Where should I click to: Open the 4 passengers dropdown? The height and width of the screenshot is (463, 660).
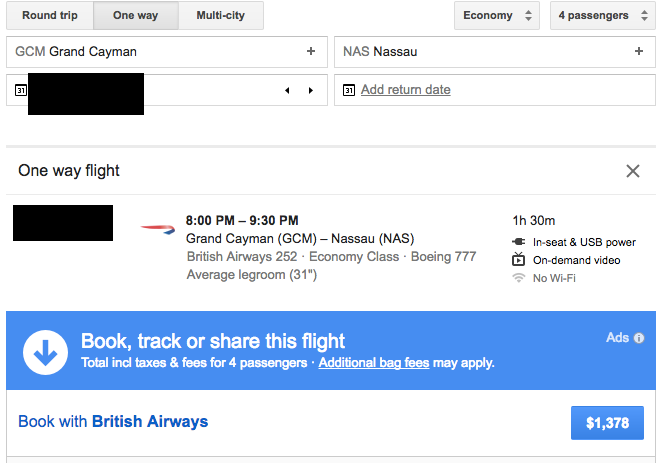(601, 16)
